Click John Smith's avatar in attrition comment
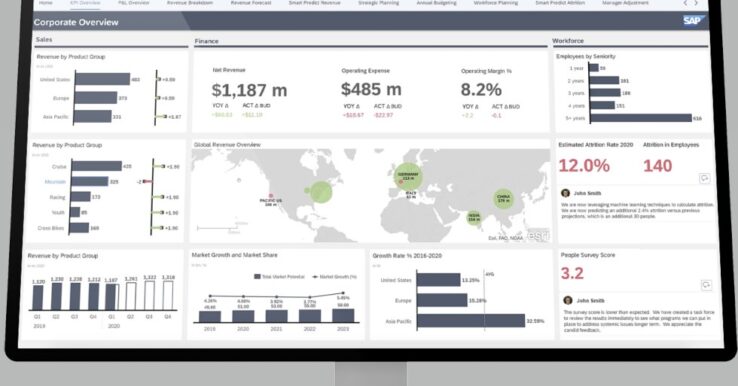Screen dimensions: 738x386 (x=566, y=193)
